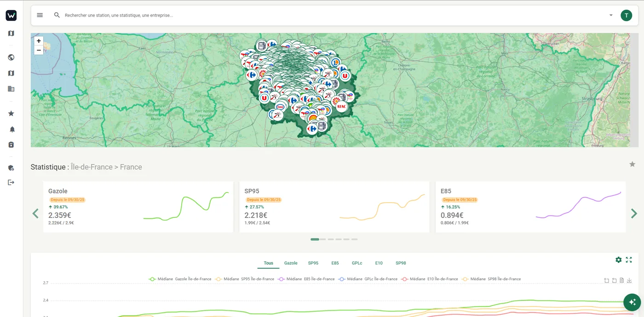Click Île-de-France in the breadcrumb
Screen dimensions: 644x317
(92, 167)
